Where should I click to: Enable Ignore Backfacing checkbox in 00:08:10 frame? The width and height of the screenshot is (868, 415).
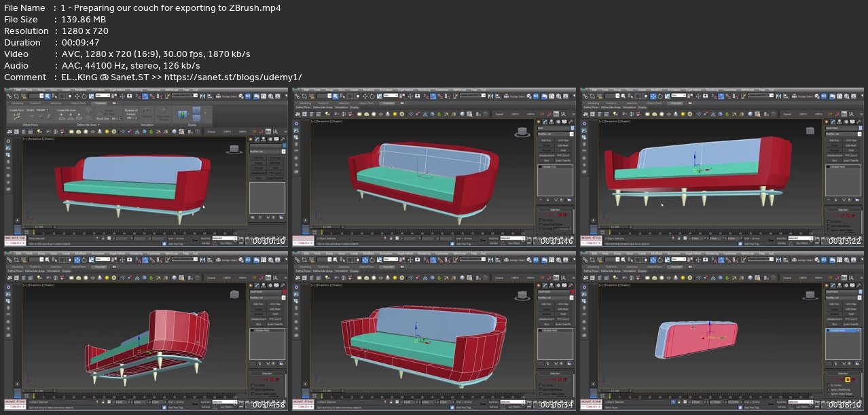tap(828, 390)
